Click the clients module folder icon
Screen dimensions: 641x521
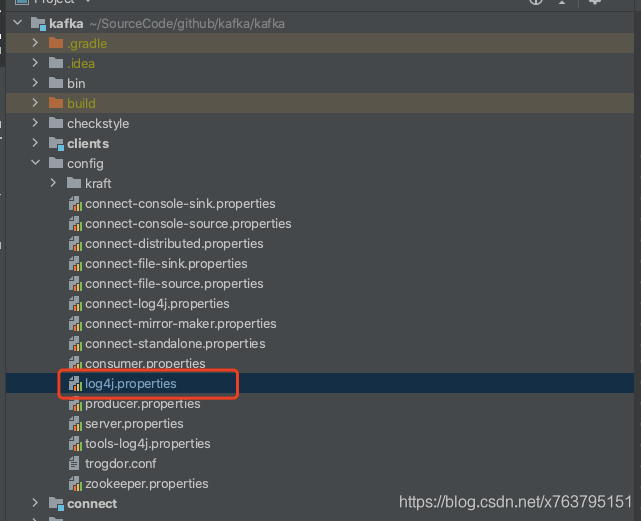pos(56,144)
